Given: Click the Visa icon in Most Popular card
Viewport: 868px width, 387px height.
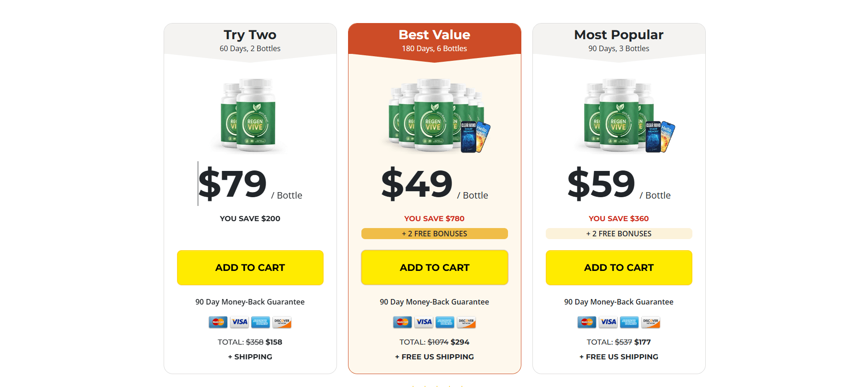Looking at the screenshot, I should click(x=608, y=322).
